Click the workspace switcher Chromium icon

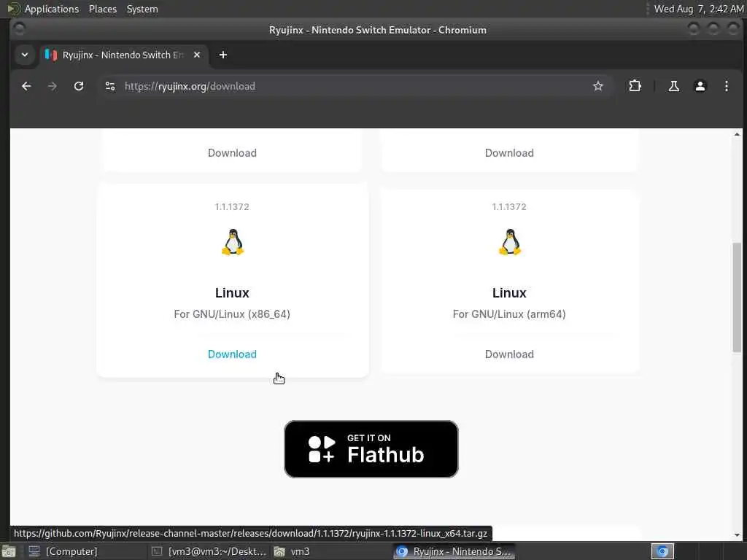tap(662, 551)
